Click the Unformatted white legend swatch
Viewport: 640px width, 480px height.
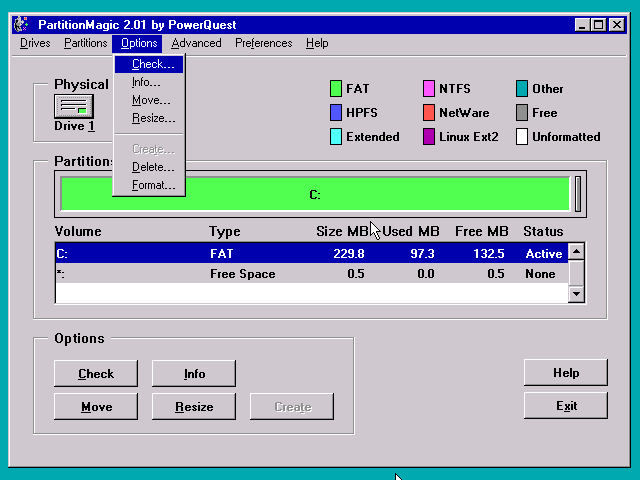coord(522,137)
